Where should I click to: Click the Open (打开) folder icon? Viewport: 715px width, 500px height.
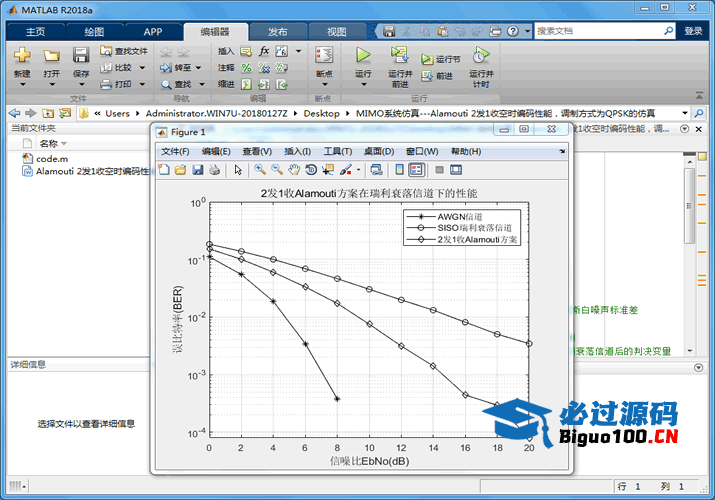[52, 56]
